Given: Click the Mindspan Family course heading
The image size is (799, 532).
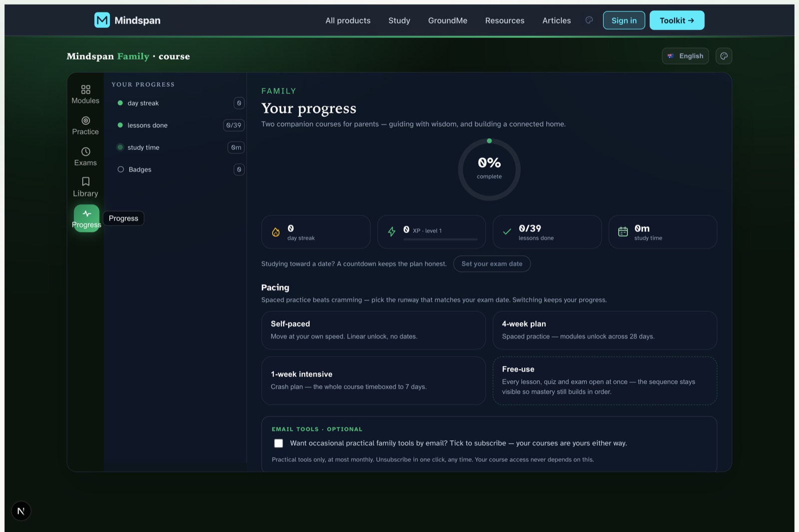Looking at the screenshot, I should 128,56.
